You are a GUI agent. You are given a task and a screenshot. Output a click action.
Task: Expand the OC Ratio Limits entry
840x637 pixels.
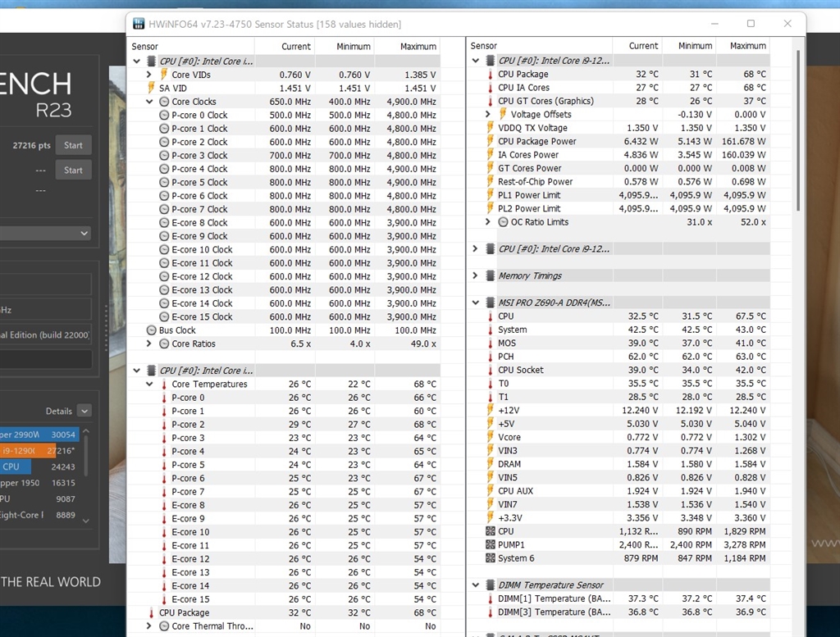[x=490, y=222]
